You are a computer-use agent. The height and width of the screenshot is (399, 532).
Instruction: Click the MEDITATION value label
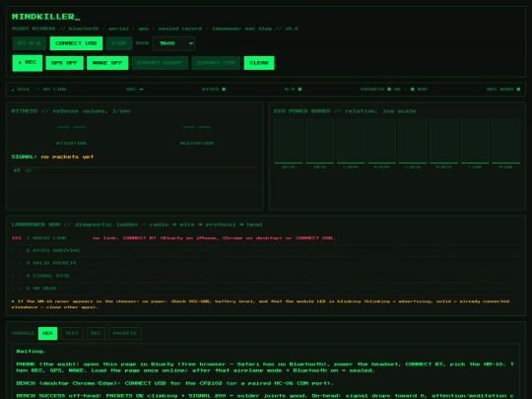click(x=197, y=143)
